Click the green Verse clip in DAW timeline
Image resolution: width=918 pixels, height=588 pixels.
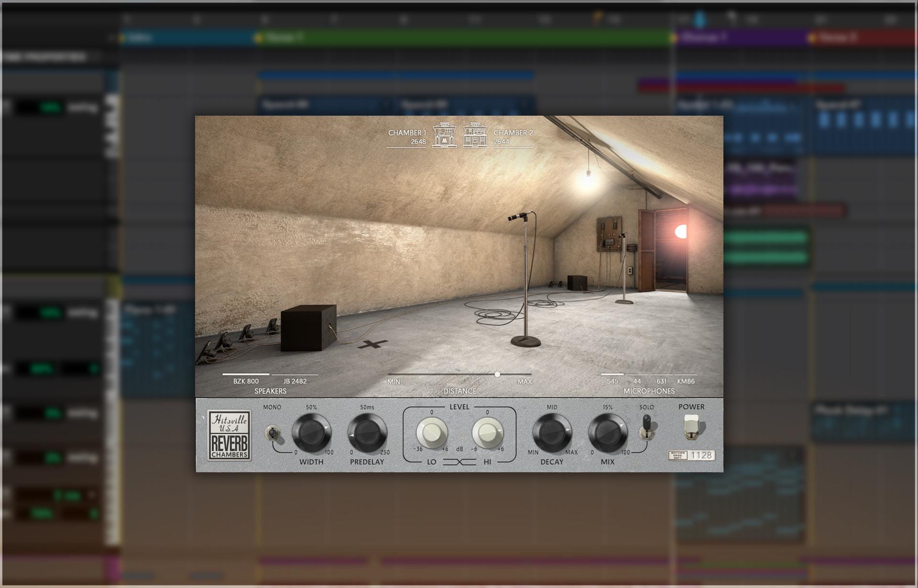465,38
